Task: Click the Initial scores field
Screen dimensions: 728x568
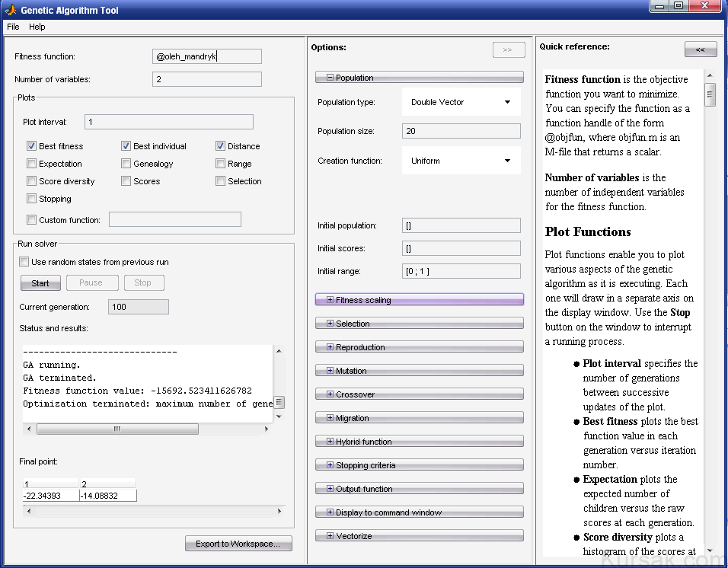Action: pos(461,248)
